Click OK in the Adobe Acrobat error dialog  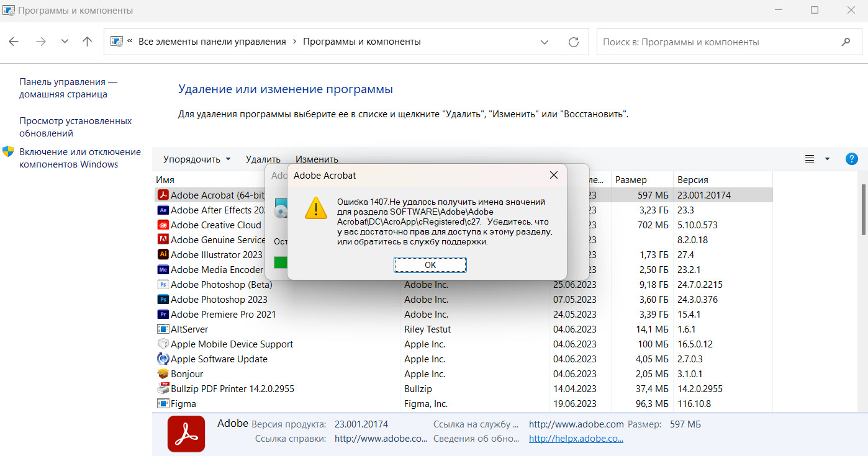click(x=430, y=265)
